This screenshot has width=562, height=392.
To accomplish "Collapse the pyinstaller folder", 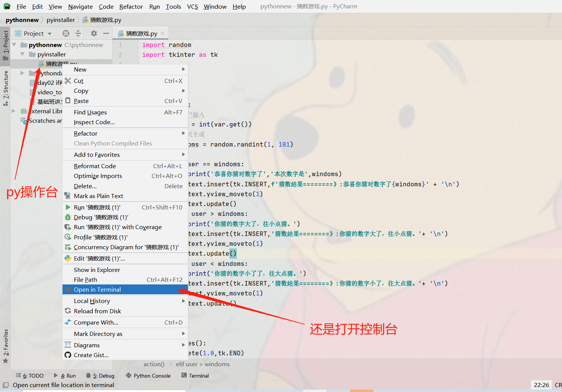I will (22, 54).
